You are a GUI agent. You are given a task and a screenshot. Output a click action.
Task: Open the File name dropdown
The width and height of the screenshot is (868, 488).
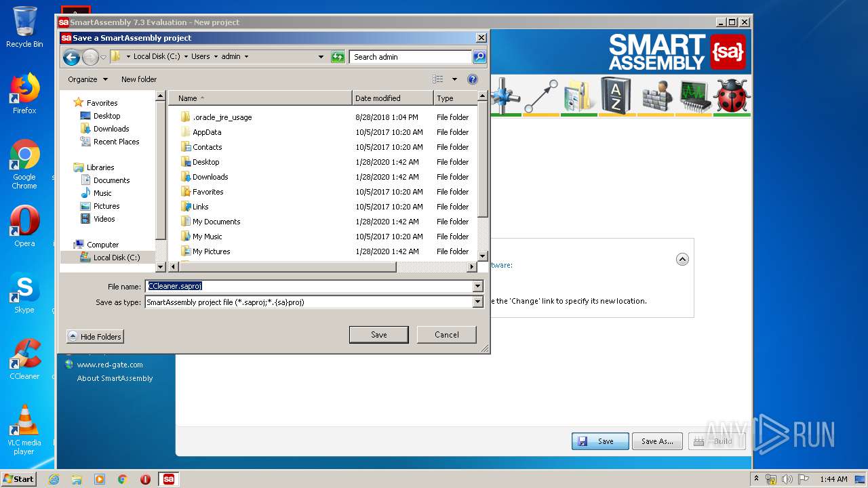pos(477,286)
